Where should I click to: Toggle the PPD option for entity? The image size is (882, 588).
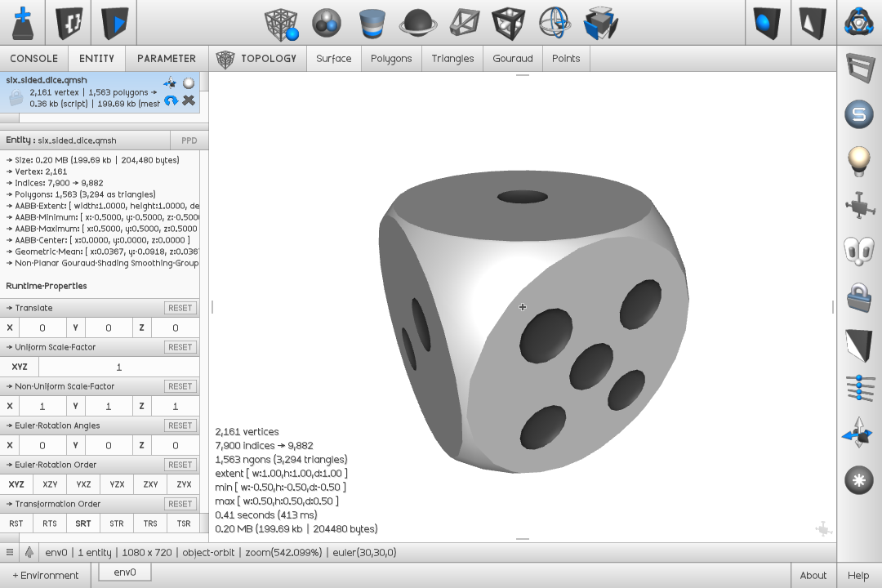pos(189,140)
